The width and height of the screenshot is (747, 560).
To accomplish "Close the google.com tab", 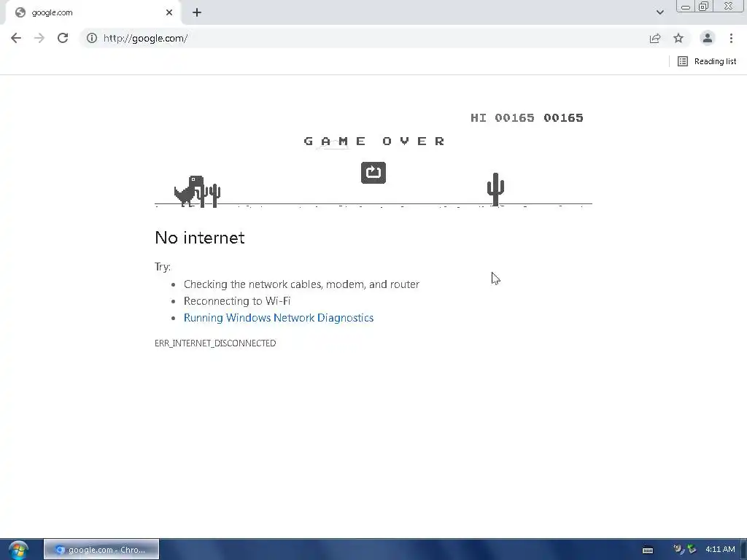I will click(169, 13).
